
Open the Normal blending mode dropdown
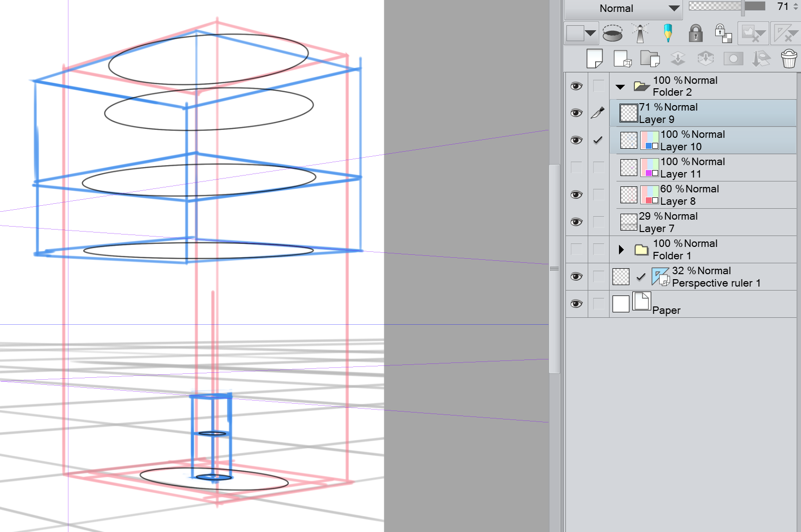(x=623, y=8)
